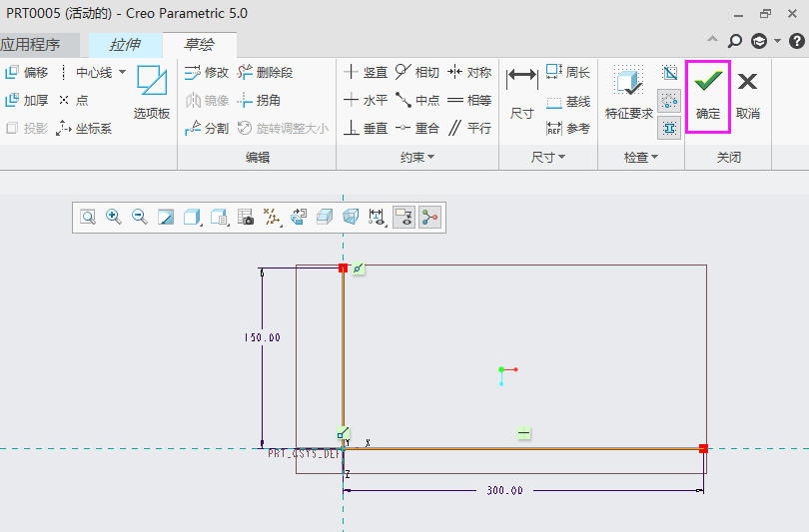The height and width of the screenshot is (532, 809).
Task: Open the View Manager camera icon
Action: (245, 217)
